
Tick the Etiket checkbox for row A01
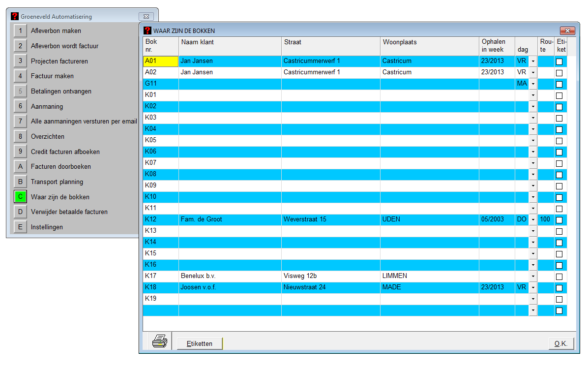pyautogui.click(x=559, y=62)
